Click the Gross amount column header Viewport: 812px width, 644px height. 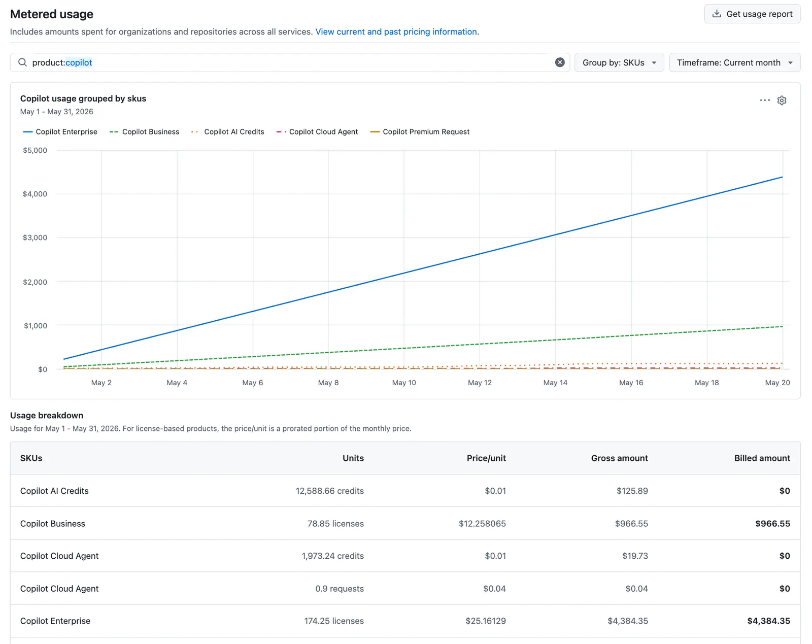(x=619, y=458)
